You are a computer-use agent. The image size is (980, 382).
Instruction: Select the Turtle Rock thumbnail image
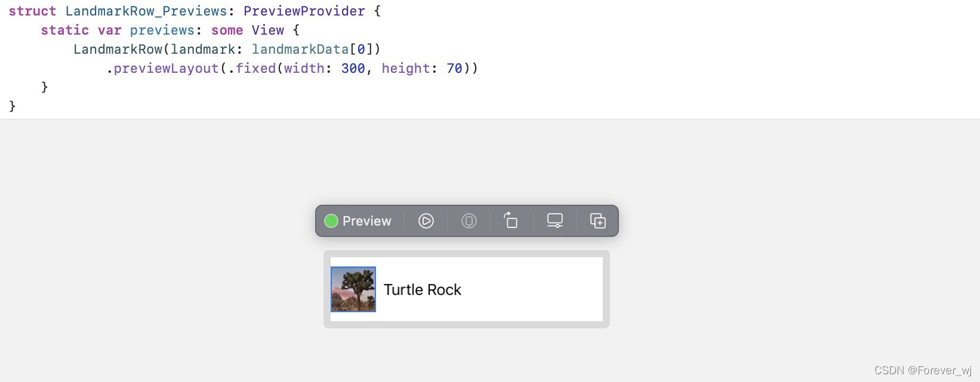tap(353, 289)
